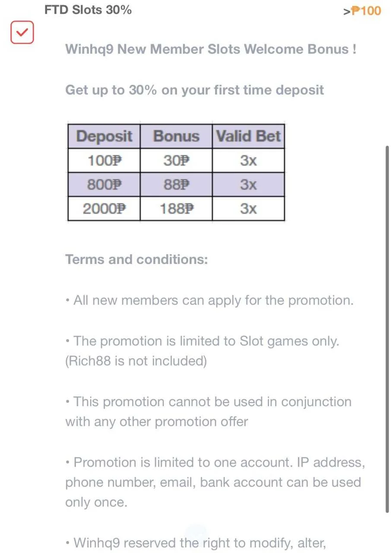Viewport: 392px width, 553px height.
Task: Select the Valid Bet column header
Action: [249, 137]
